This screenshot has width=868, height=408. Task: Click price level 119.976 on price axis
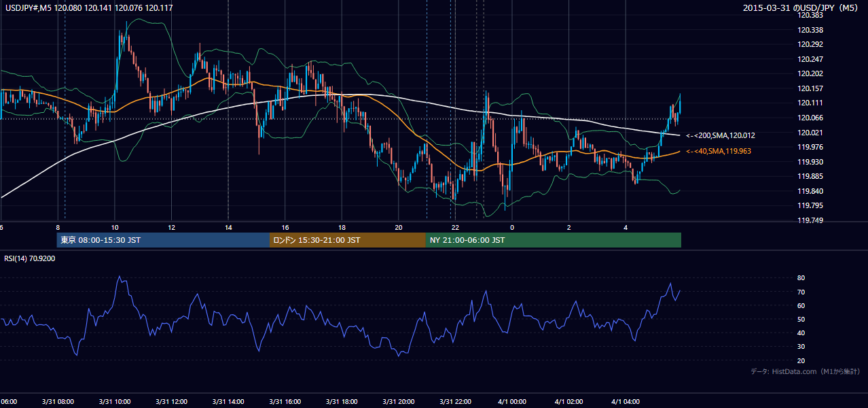810,147
